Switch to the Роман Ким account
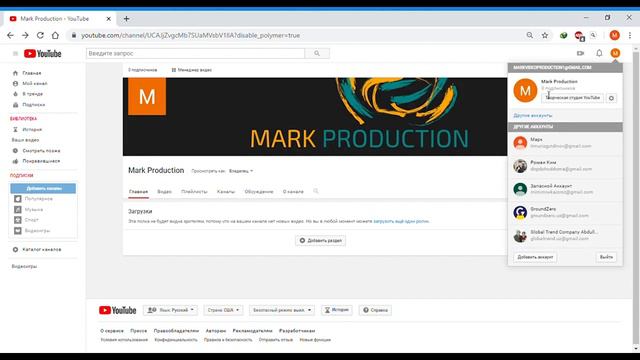This screenshot has height=360, width=640. (x=565, y=166)
